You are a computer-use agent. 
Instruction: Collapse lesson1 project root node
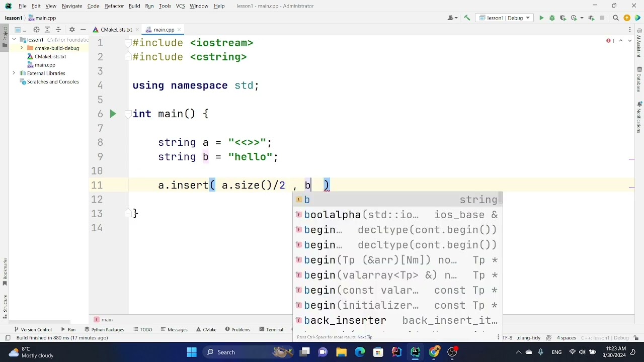14,40
